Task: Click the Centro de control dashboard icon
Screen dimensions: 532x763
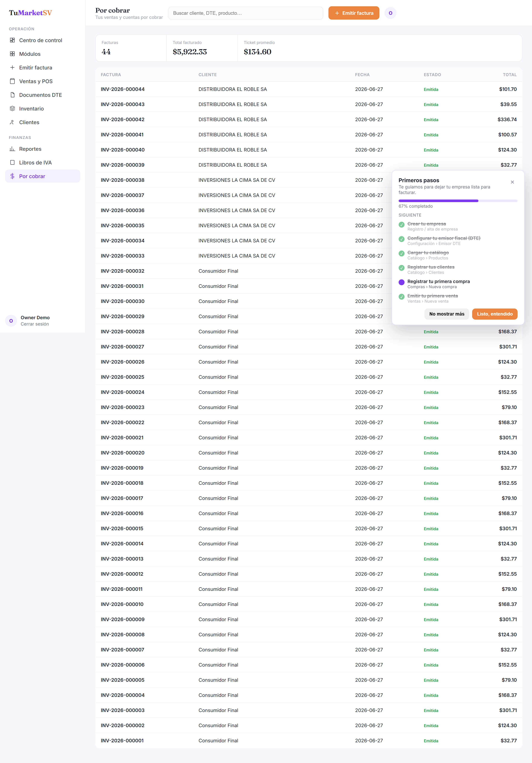Action: pos(12,40)
